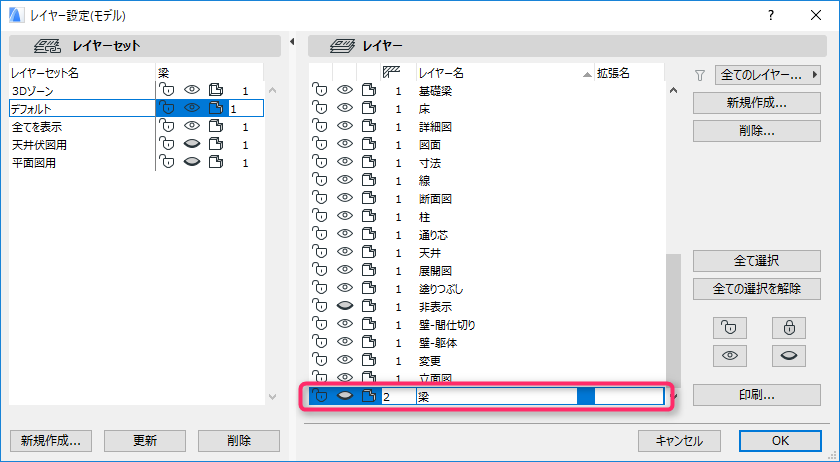Edit the 梁 layer name field
Image resolution: width=840 pixels, height=462 pixels.
(x=497, y=397)
